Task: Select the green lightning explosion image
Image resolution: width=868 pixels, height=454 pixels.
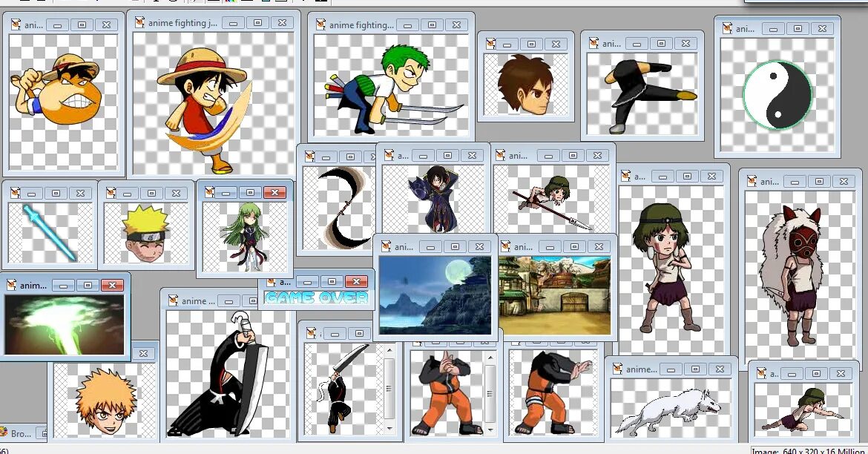Action: [x=65, y=324]
